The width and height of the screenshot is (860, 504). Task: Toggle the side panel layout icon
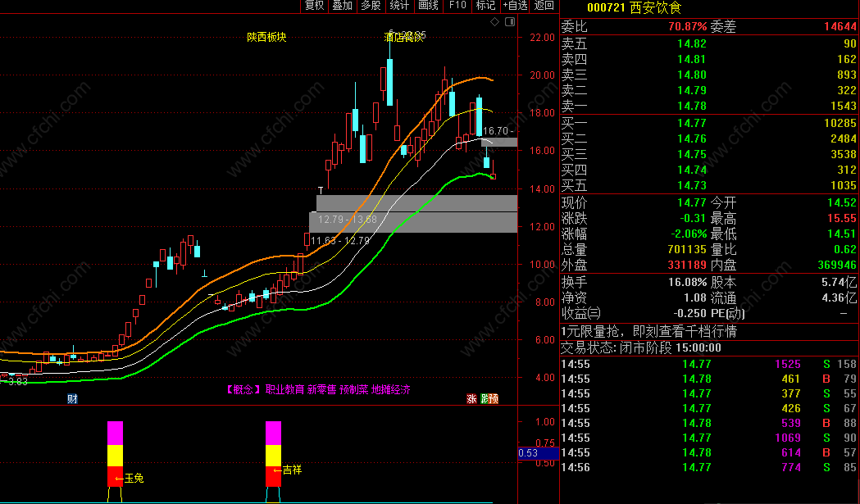510,21
